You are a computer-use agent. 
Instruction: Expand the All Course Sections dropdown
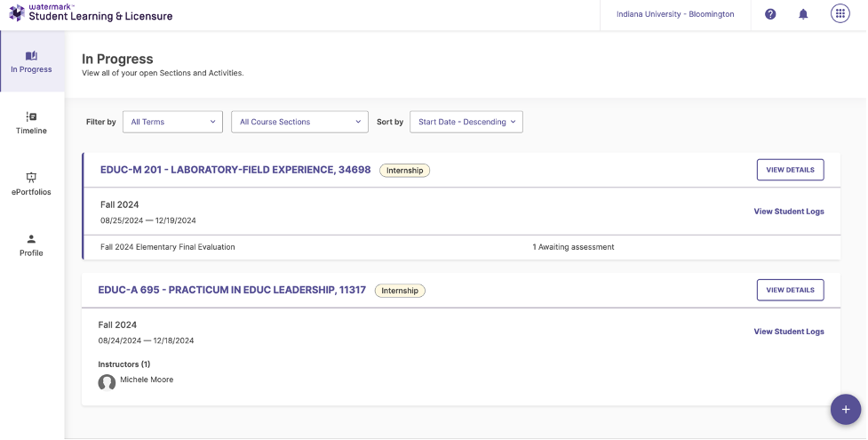[x=299, y=122]
